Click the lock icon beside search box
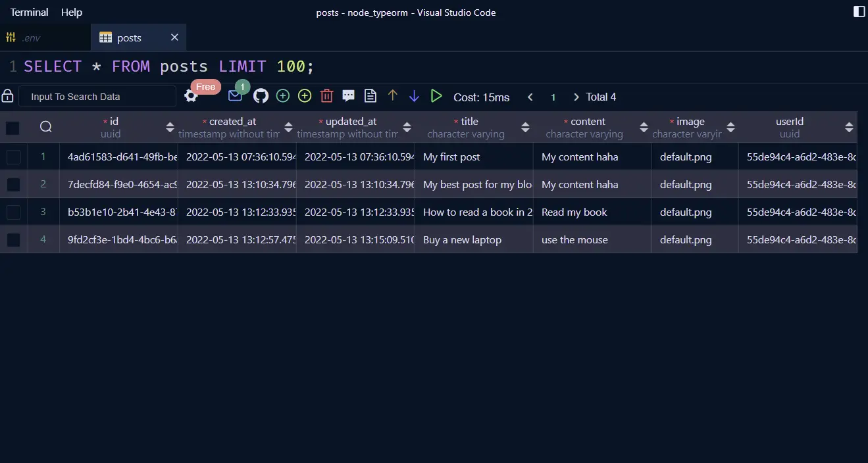Viewport: 868px width, 463px height. click(7, 96)
